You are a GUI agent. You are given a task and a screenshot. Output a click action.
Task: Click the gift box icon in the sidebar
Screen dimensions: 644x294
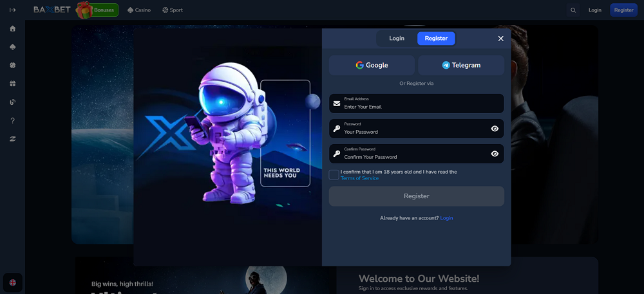point(12,84)
